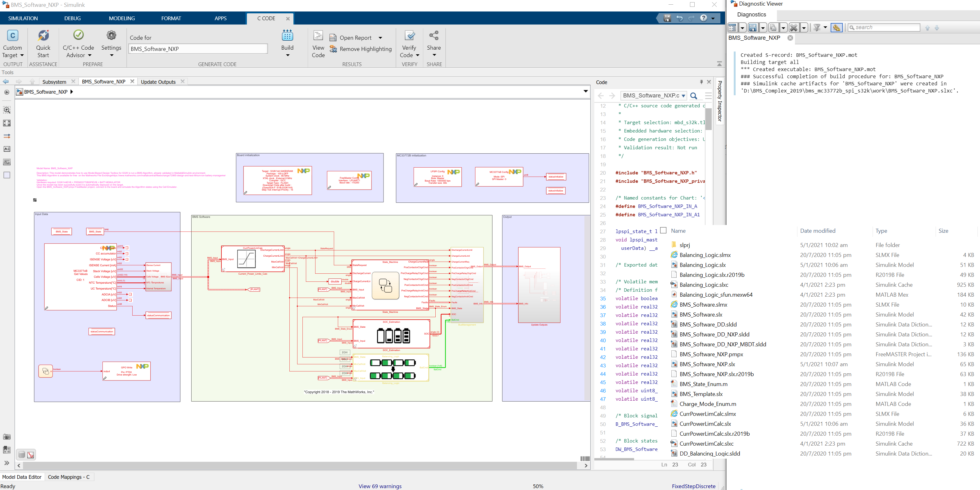Image resolution: width=980 pixels, height=490 pixels.
Task: Switch to the APPS ribbon tab
Action: pos(221,18)
